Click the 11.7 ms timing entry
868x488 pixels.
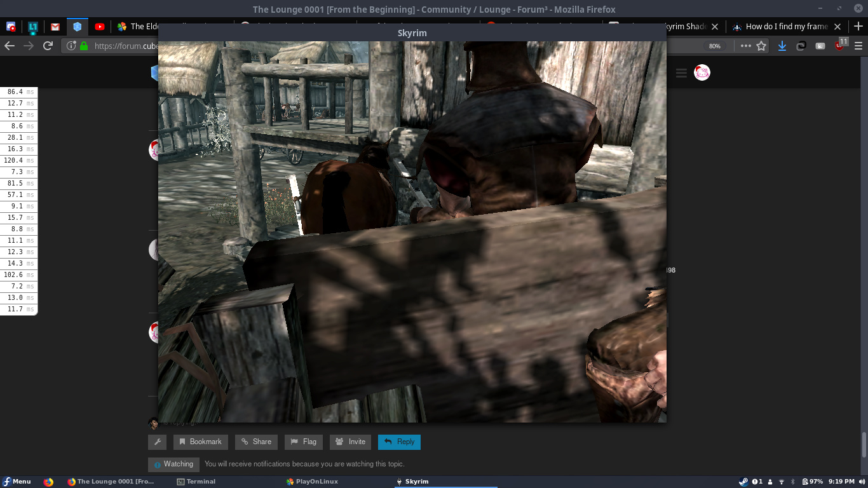point(18,309)
